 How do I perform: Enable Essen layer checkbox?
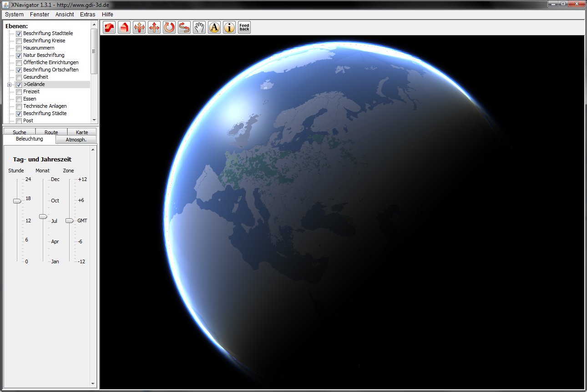[x=19, y=99]
